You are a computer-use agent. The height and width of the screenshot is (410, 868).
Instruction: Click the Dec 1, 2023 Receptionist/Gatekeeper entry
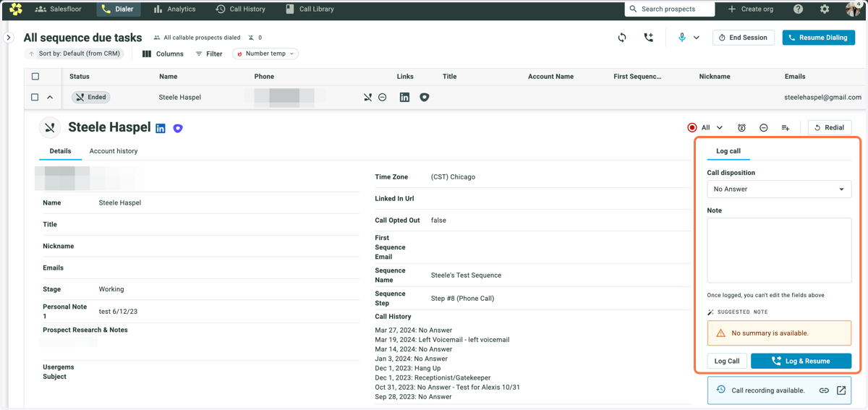coord(433,377)
